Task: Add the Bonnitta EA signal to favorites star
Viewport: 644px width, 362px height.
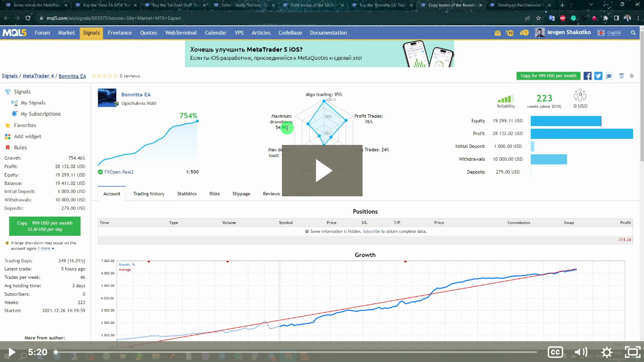Action: point(632,76)
